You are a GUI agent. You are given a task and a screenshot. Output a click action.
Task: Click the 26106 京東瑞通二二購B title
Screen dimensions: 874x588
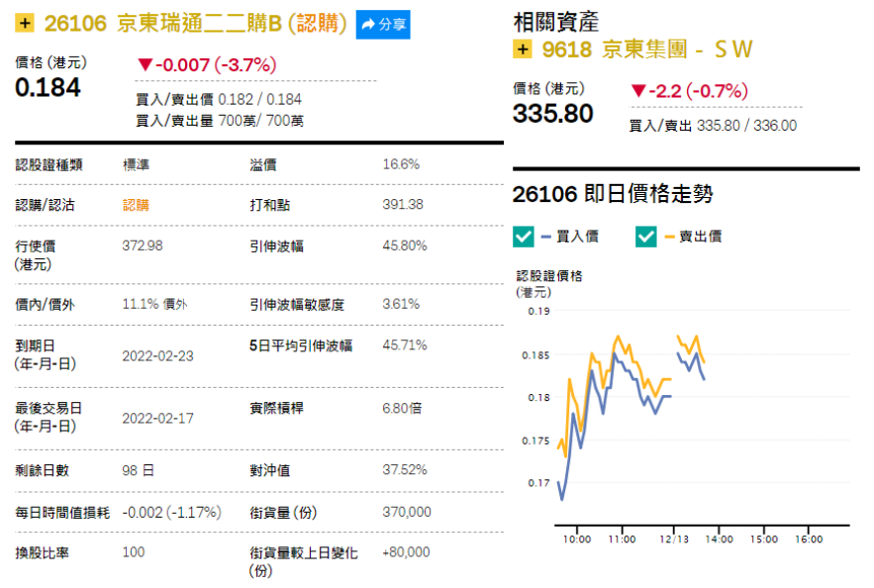pos(196,24)
